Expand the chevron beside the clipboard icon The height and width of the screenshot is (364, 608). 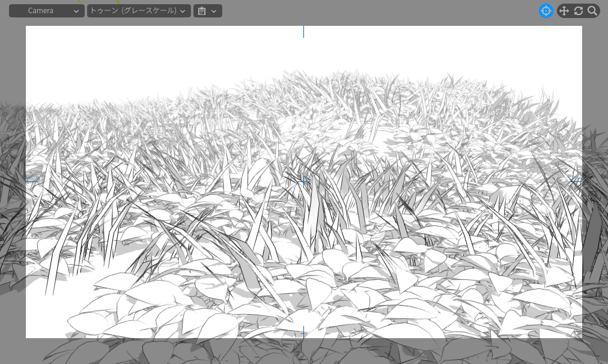(214, 11)
